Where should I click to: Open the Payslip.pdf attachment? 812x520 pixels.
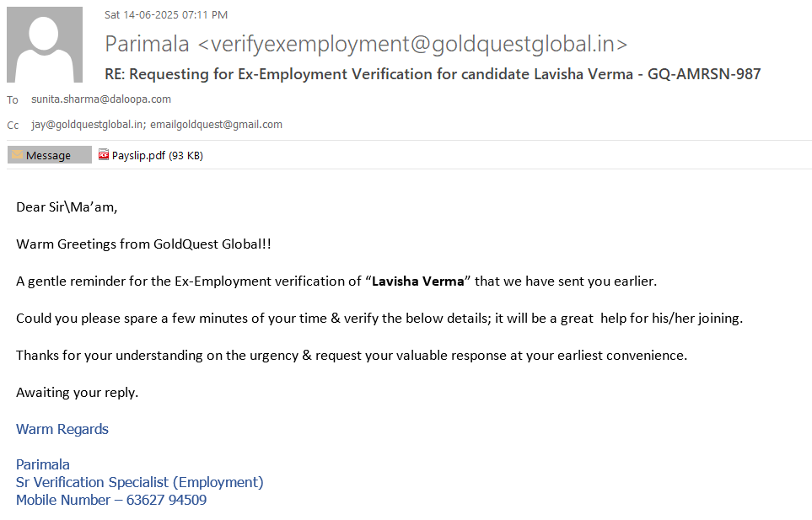click(x=138, y=155)
